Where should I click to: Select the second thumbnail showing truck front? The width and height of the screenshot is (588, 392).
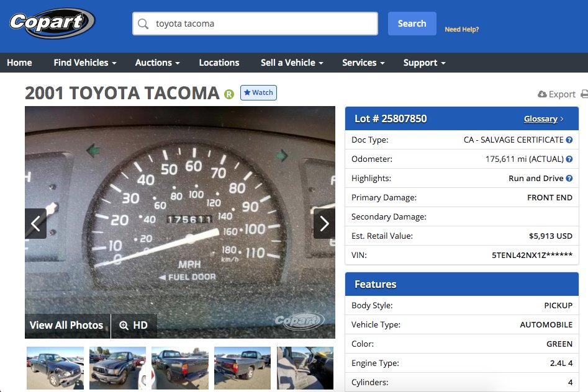[117, 368]
